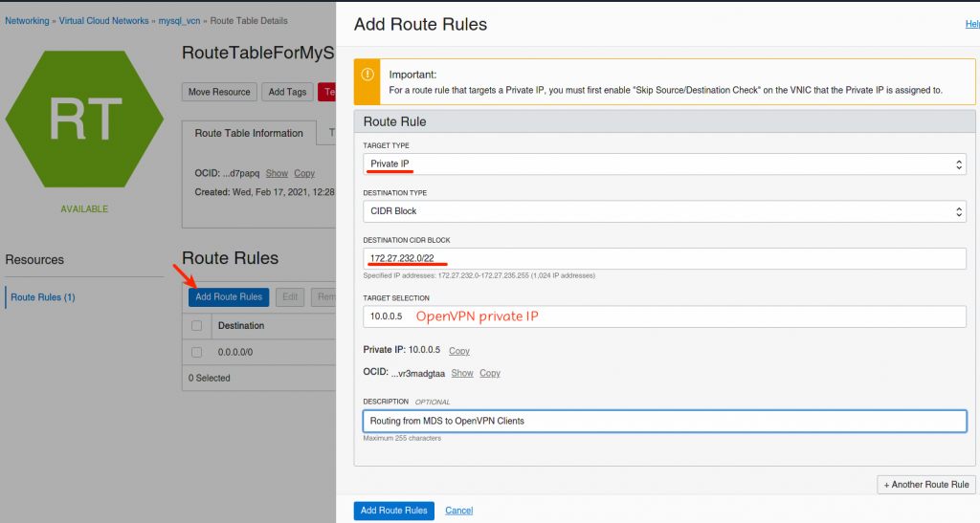This screenshot has height=523, width=980.
Task: Edit the Description text field
Action: 664,421
